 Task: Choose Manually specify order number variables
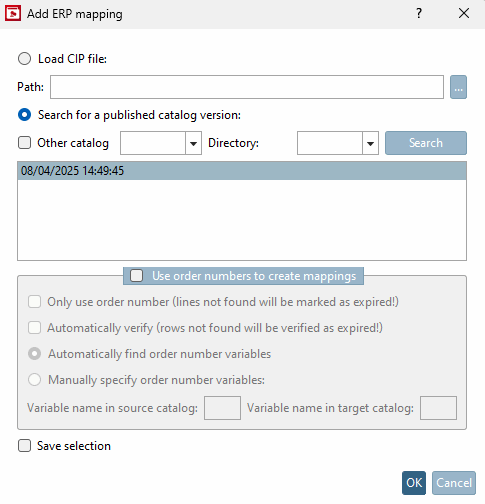click(x=35, y=380)
